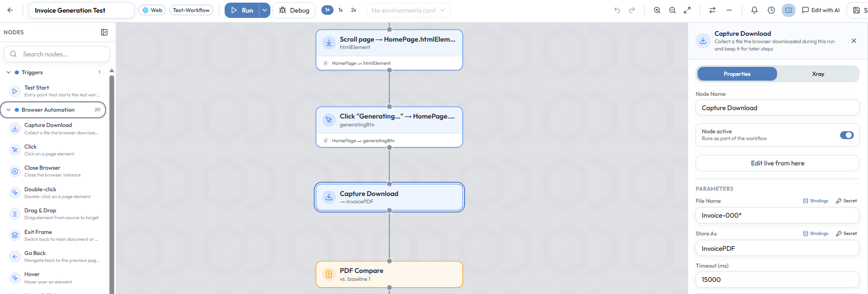The width and height of the screenshot is (868, 294).
Task: Toggle the Node active switch
Action: 847,135
